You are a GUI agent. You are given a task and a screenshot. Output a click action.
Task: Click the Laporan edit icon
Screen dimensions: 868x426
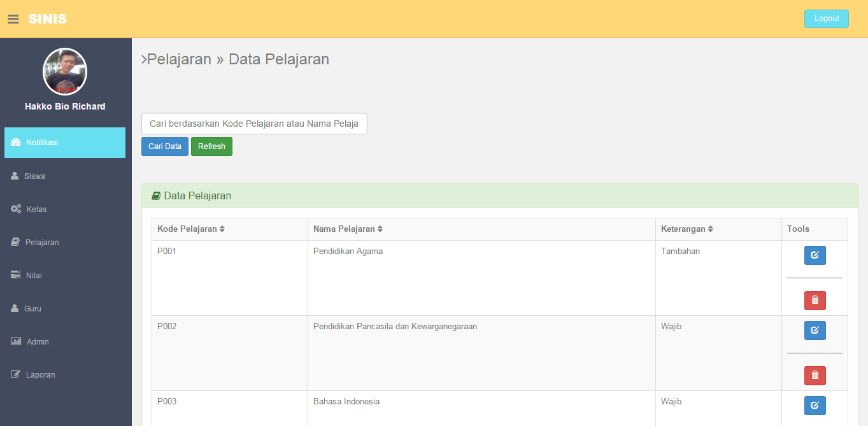coord(16,374)
